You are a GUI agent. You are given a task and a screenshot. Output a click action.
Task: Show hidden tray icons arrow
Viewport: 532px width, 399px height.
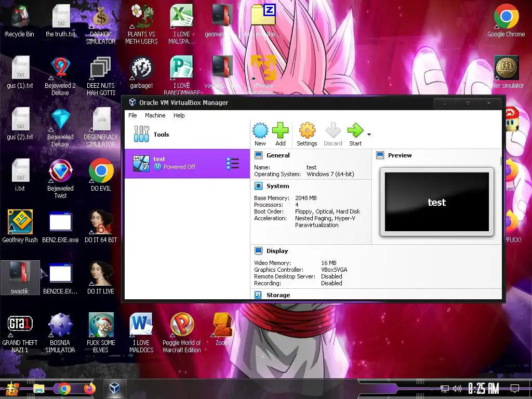coord(432,389)
